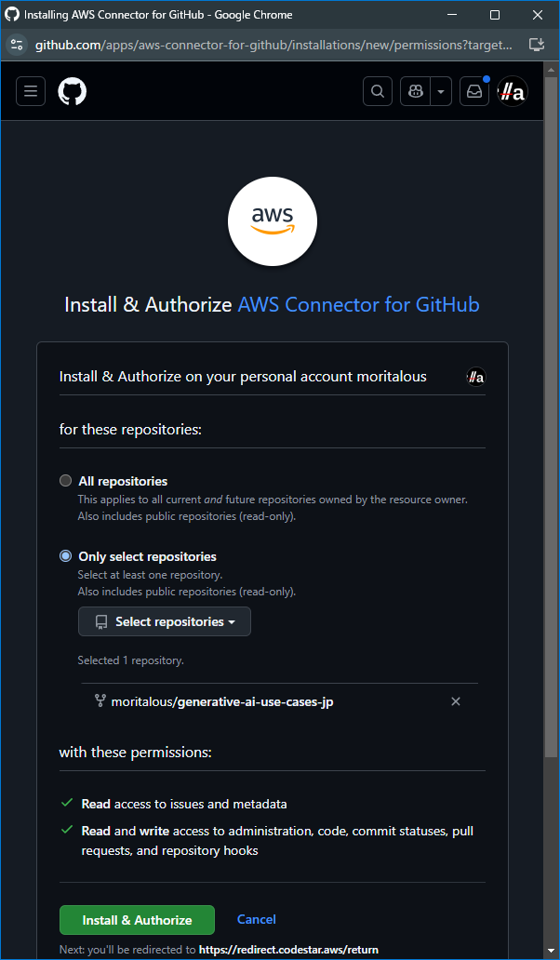Click the AWS logo above the title
Screen dimensions: 560x960
272,221
